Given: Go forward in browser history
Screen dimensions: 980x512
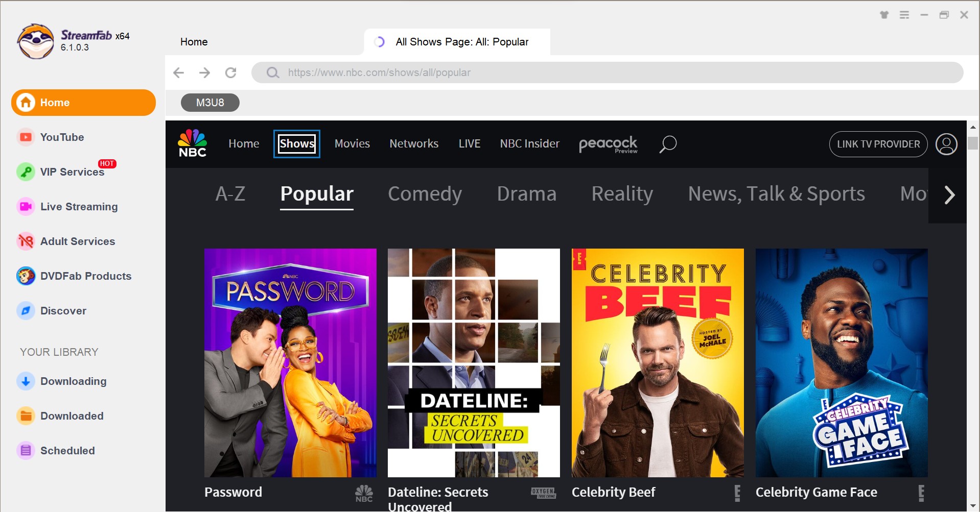Looking at the screenshot, I should click(204, 72).
